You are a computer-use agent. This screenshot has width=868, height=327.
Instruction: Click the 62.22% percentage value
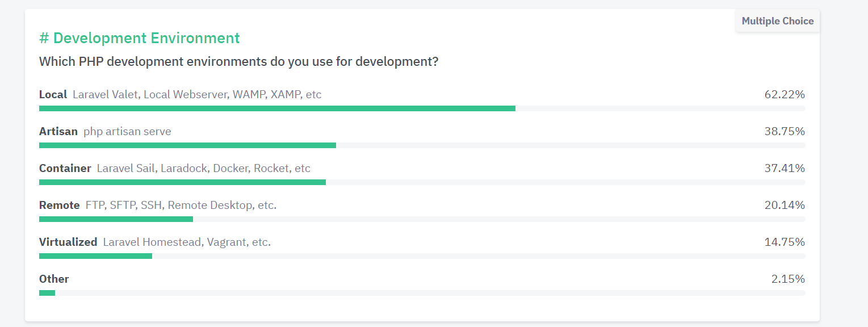785,94
